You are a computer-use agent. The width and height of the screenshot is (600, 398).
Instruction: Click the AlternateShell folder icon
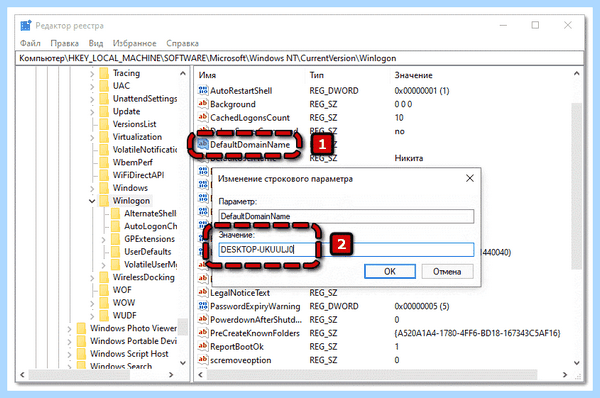(115, 213)
